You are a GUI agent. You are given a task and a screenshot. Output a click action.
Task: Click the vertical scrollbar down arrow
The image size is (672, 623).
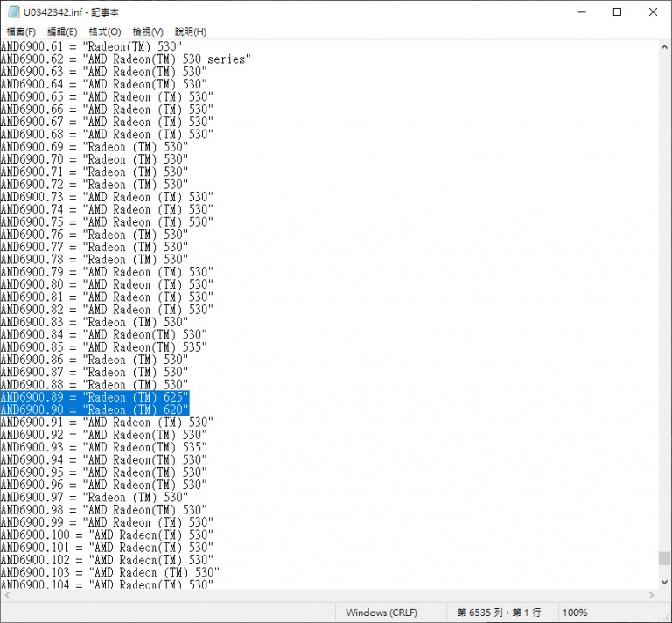(664, 582)
